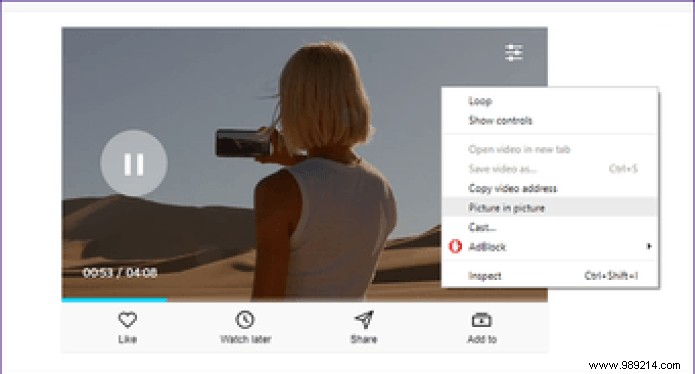Select Open video in new tab
Image resolution: width=695 pixels, height=374 pixels.
551,149
